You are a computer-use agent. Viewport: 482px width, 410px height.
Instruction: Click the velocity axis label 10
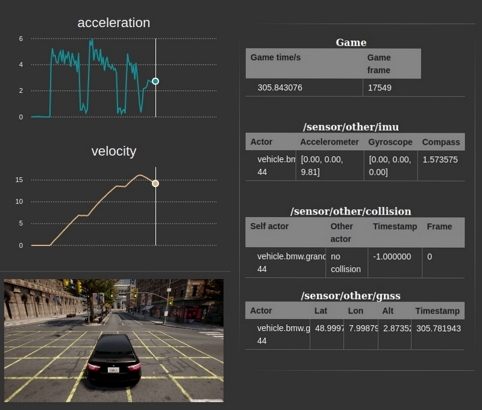click(x=19, y=202)
